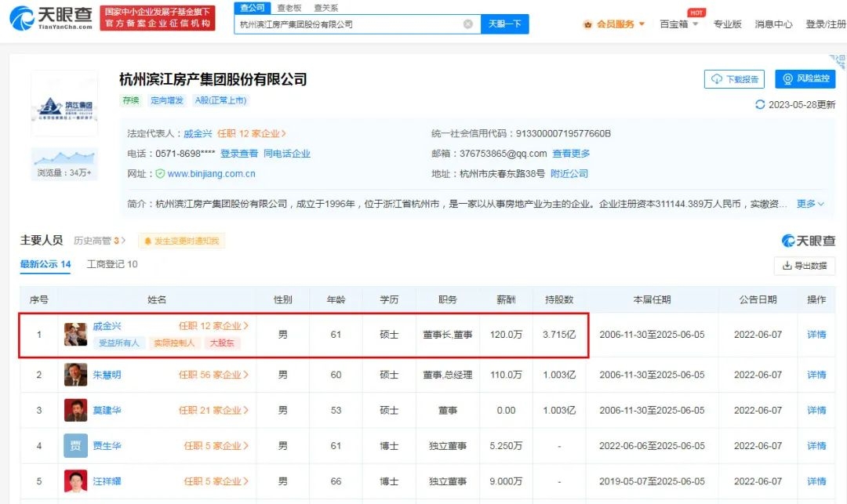Open the 浏览量 34万+ trend chart
The image size is (847, 504).
click(64, 164)
